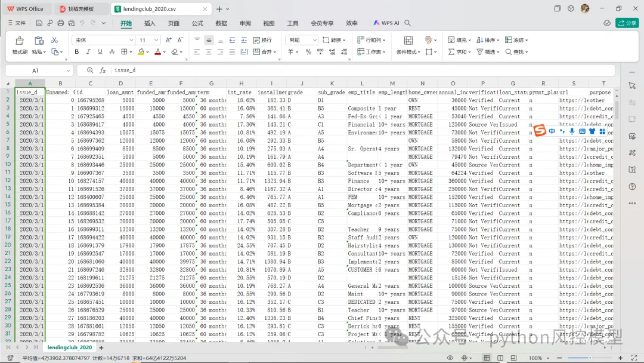Click the Cut scissors icon

click(x=54, y=40)
